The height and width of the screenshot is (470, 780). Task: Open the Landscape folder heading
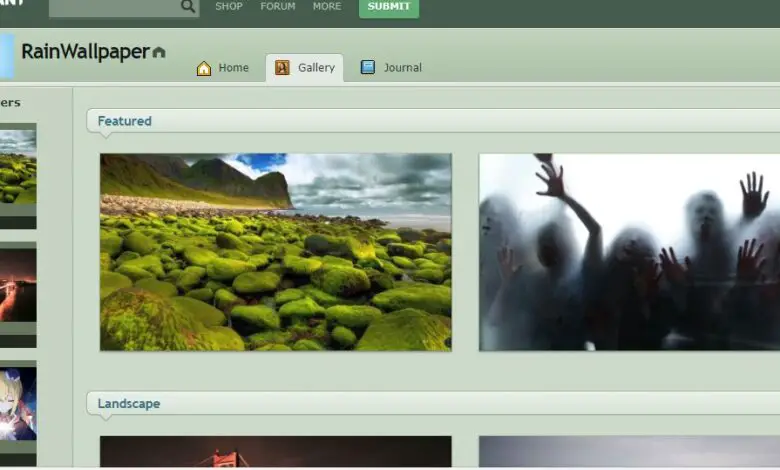(129, 403)
